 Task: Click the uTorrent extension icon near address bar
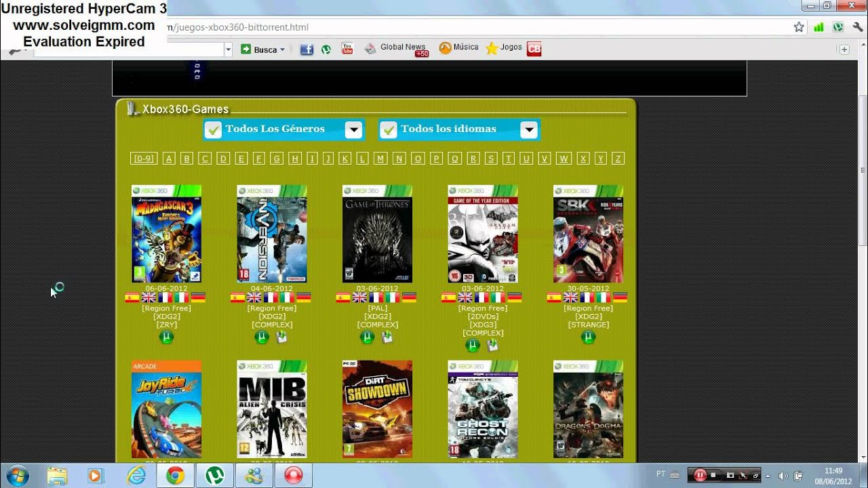(838, 27)
